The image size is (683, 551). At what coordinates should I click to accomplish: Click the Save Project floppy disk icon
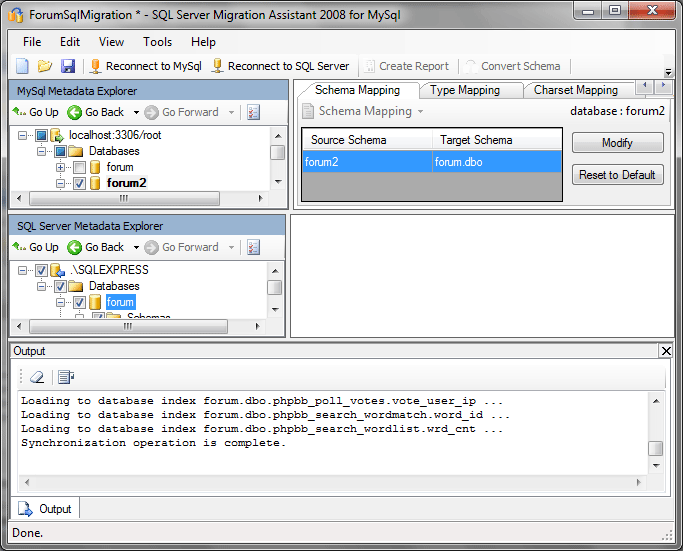coord(68,66)
